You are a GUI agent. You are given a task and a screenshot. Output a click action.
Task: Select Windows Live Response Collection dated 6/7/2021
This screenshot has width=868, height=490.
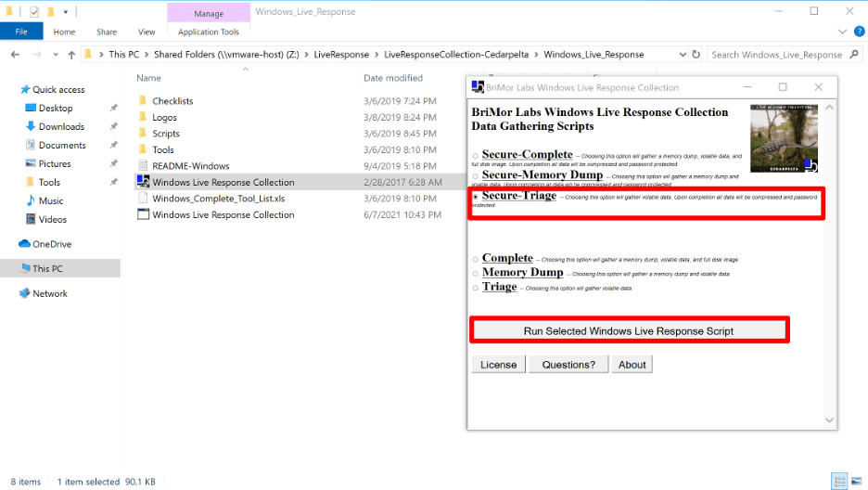[223, 214]
